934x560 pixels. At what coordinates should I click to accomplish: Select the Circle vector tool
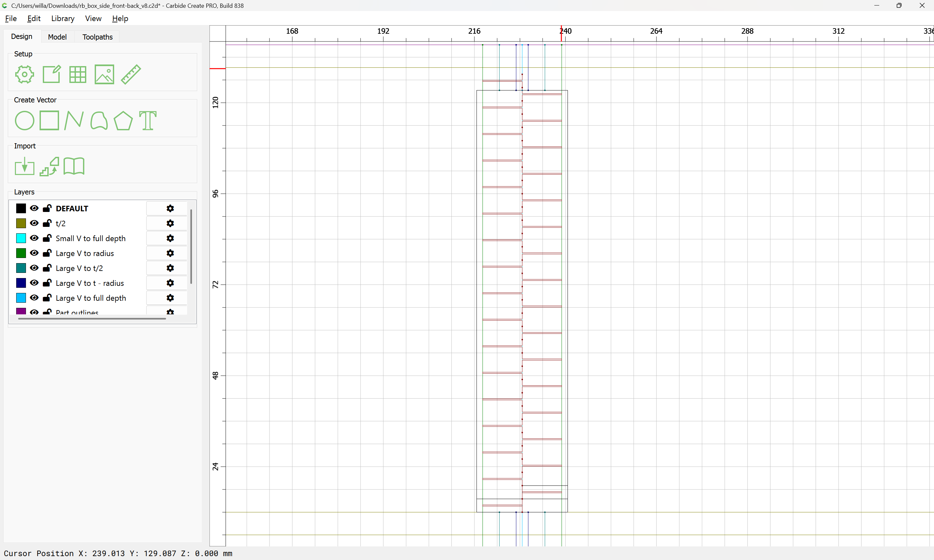coord(25,121)
